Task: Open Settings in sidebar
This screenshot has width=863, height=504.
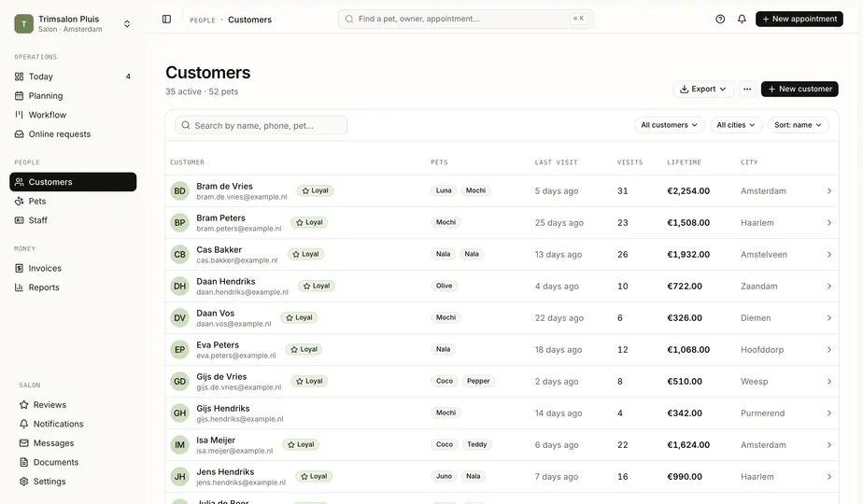Action: [x=73, y=482]
